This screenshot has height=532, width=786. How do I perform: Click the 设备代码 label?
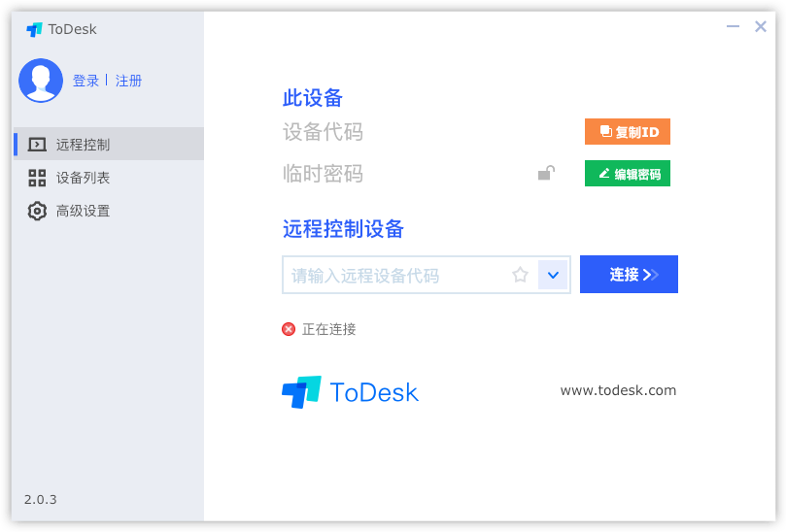[323, 132]
